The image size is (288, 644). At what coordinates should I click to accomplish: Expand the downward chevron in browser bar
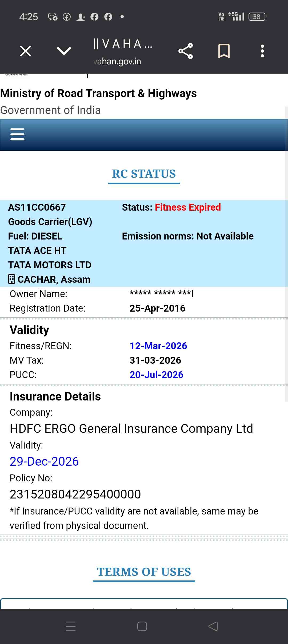pyautogui.click(x=64, y=51)
